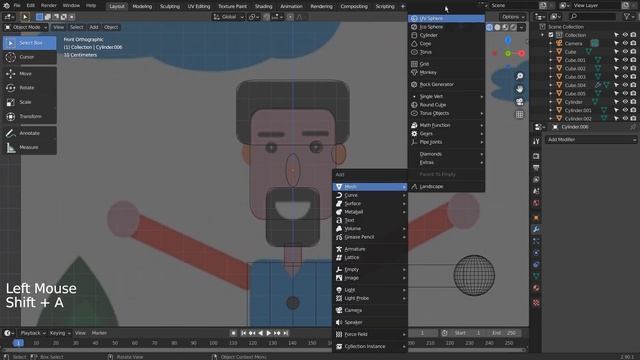Image resolution: width=640 pixels, height=360 pixels.
Task: Toggle render visibility of Cube.005
Action: (633, 94)
